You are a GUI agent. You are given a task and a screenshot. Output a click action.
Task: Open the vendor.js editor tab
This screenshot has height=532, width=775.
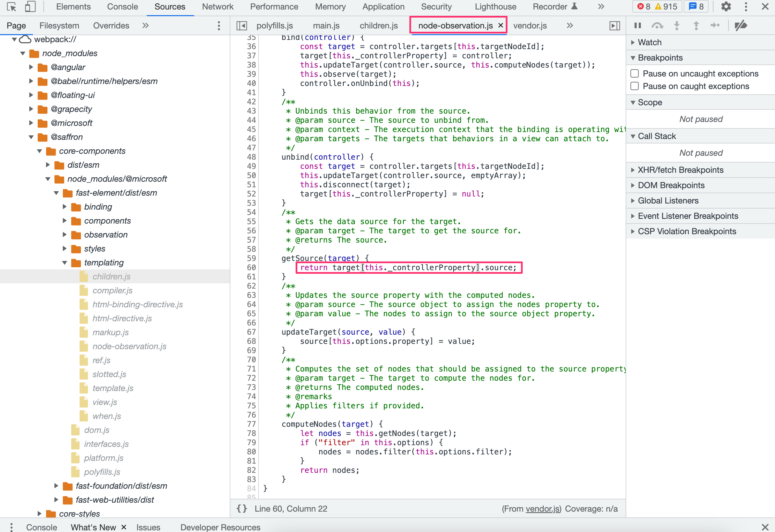(530, 26)
